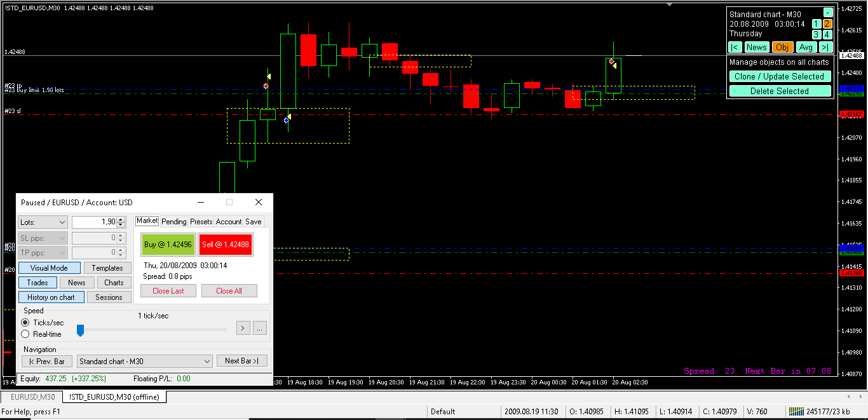Click Clone / Update Selected button
Viewport: 868px width, 420px height.
tap(780, 76)
